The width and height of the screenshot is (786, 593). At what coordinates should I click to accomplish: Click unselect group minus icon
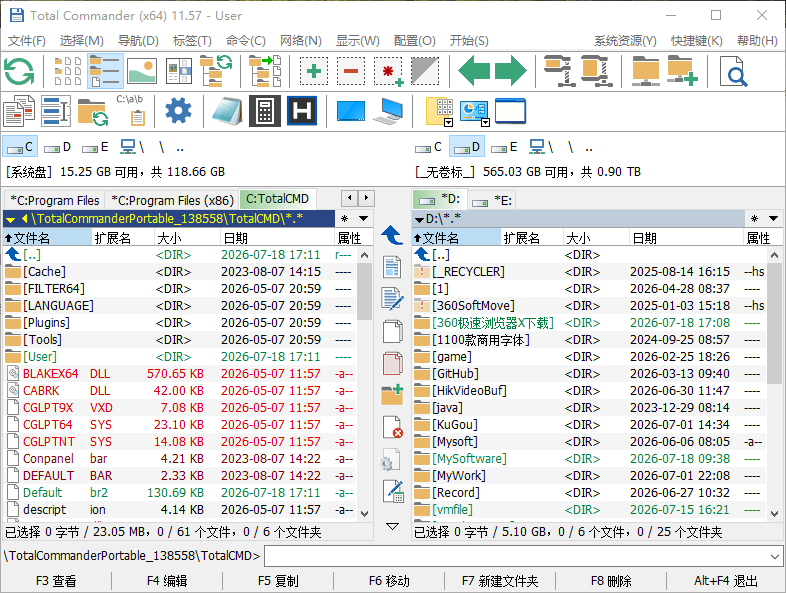(351, 71)
